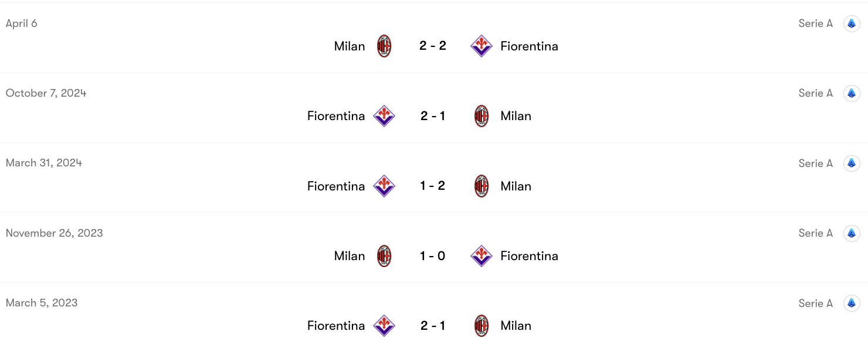Viewport: 868px width, 348px height.
Task: Click Fiorentina team name in November 26, 2023 match
Action: [529, 256]
